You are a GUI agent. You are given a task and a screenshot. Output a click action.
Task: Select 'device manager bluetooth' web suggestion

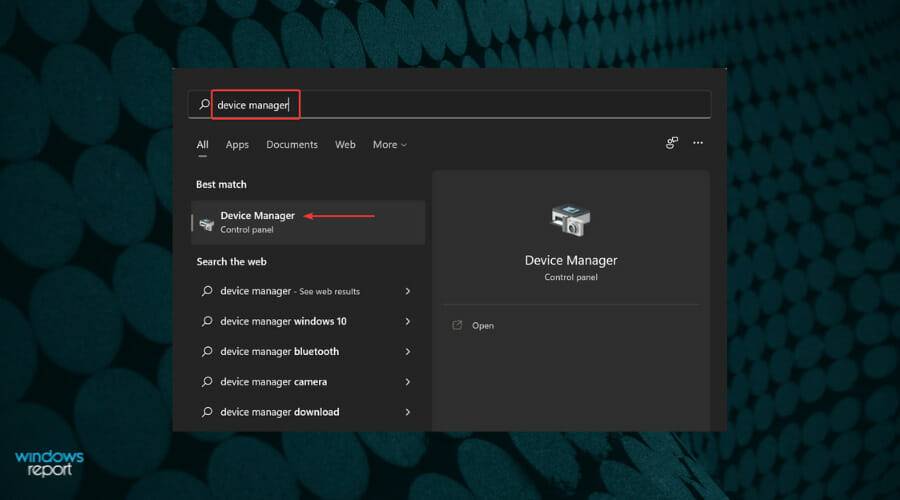coord(308,351)
